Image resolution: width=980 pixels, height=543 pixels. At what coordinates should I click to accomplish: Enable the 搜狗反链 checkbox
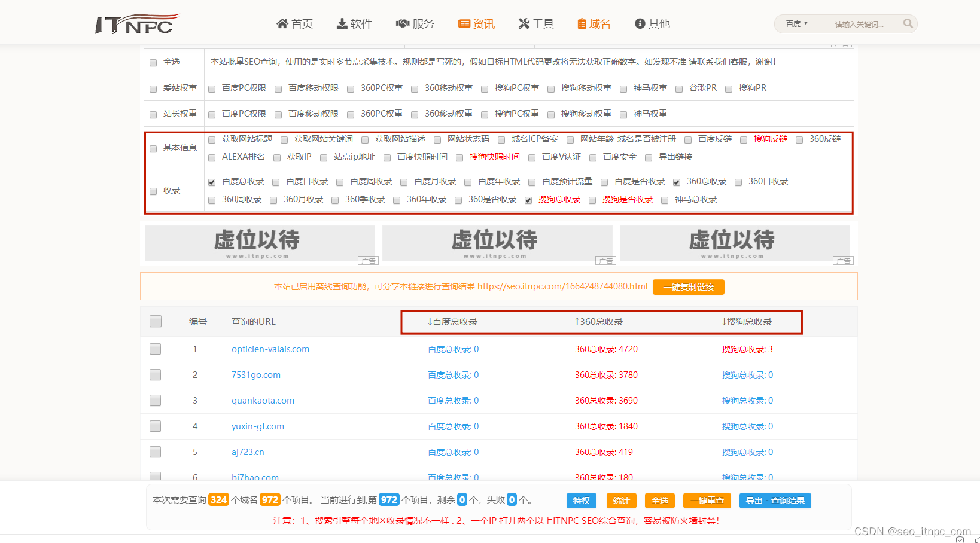tap(744, 140)
